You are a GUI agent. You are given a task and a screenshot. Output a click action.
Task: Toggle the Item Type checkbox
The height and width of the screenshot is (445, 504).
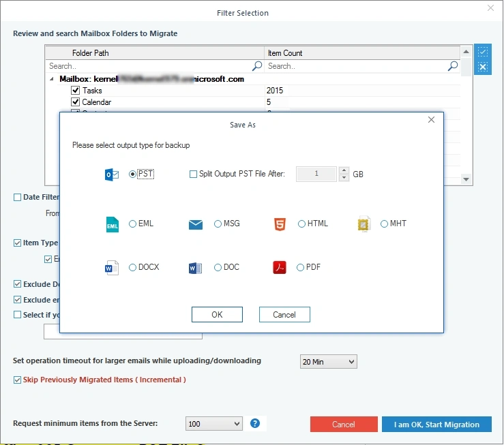click(17, 243)
